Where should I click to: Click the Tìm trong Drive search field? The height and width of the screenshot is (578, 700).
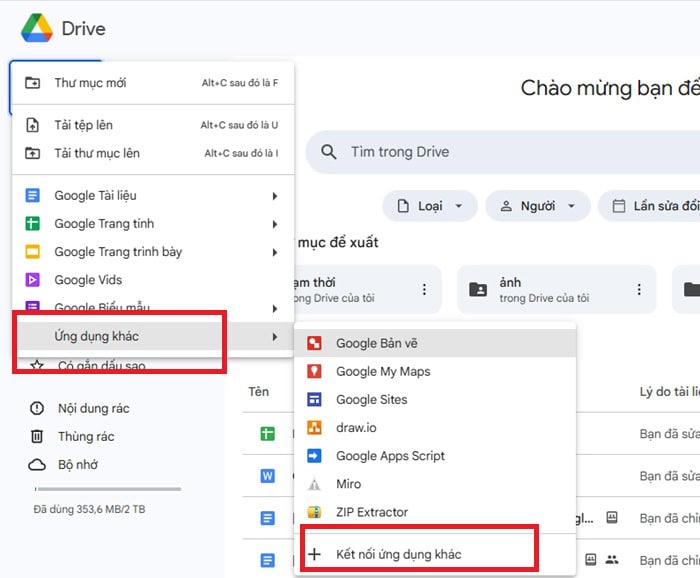pyautogui.click(x=500, y=152)
